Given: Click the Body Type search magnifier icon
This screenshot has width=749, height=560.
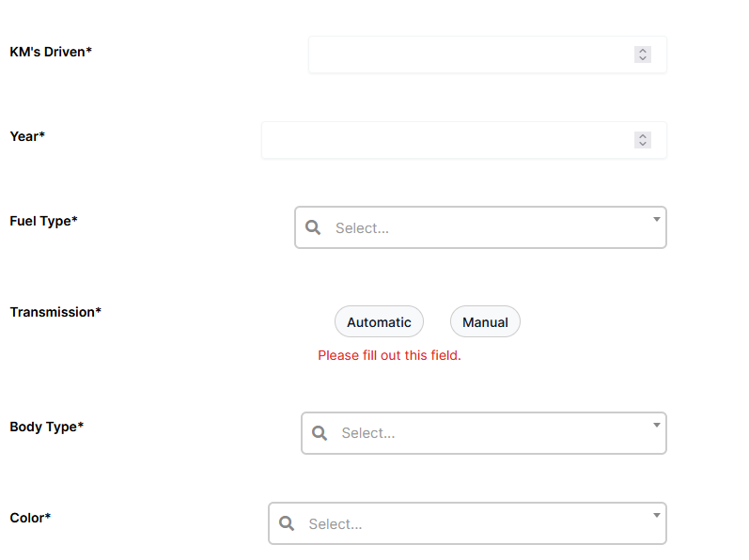Looking at the screenshot, I should click(320, 433).
